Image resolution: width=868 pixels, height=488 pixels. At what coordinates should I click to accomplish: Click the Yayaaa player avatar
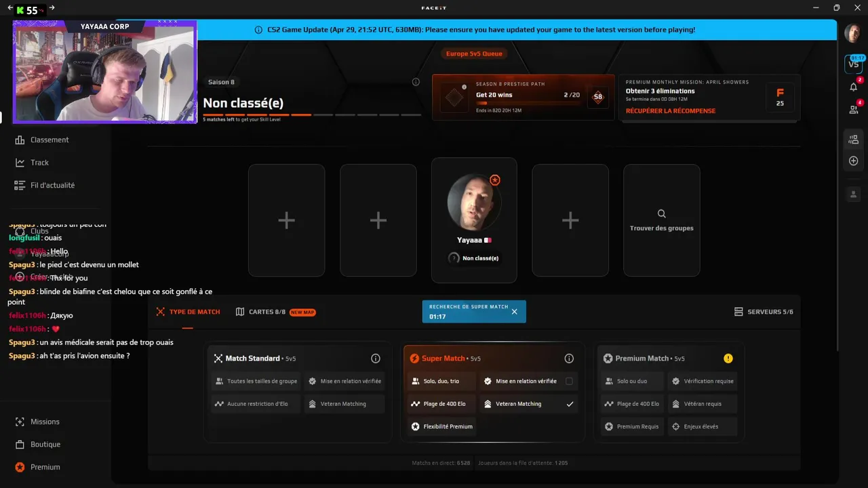[474, 201]
